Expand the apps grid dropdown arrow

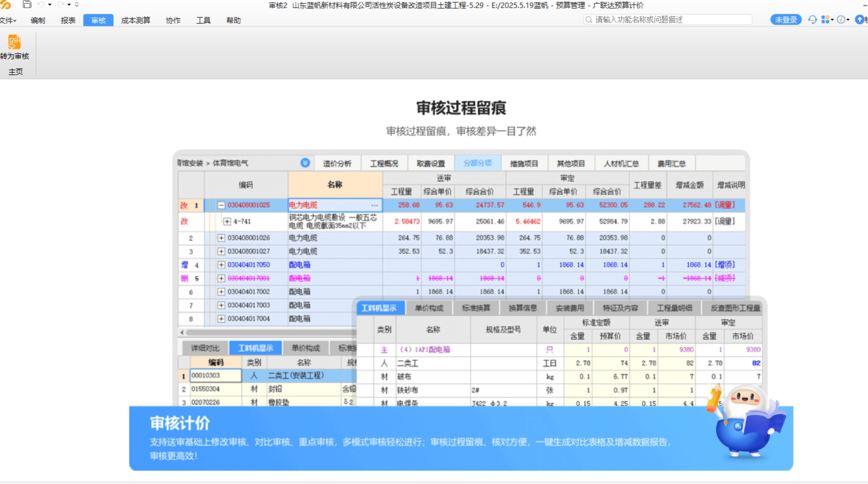[x=832, y=20]
